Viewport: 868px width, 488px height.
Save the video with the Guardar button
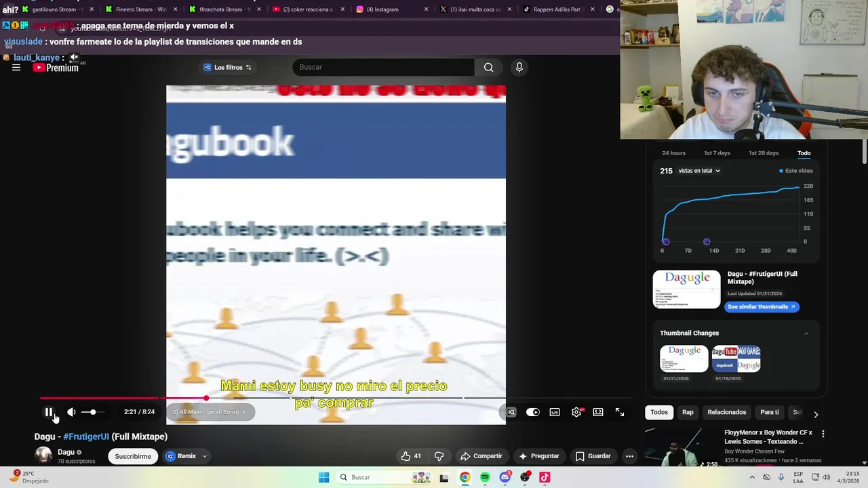(593, 456)
